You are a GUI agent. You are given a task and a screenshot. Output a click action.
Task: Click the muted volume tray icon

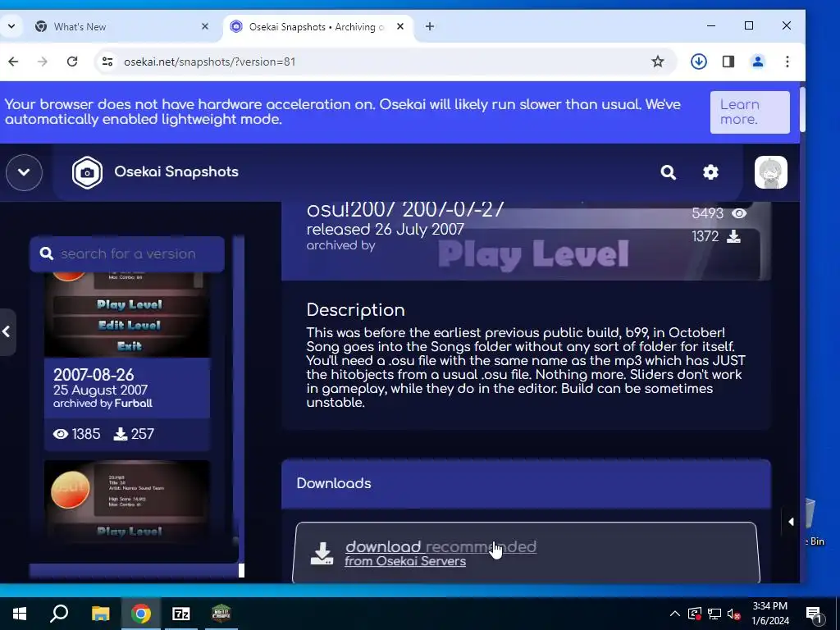click(x=734, y=614)
